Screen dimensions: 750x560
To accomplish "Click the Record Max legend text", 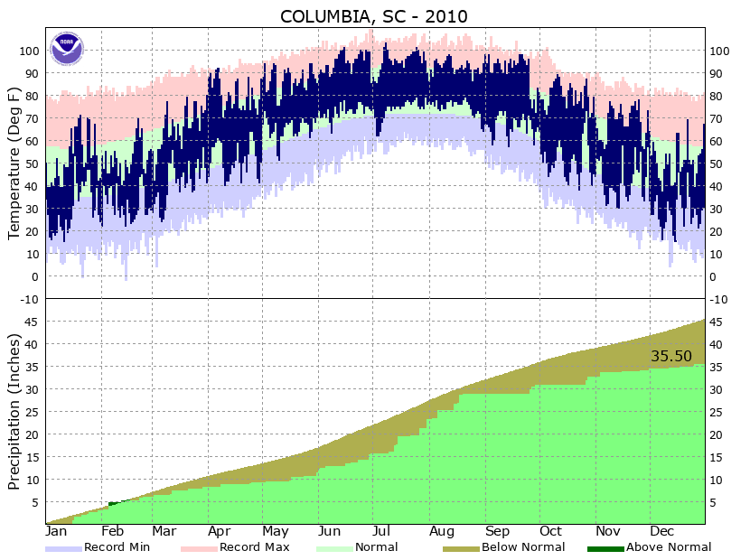I will click(x=255, y=547).
